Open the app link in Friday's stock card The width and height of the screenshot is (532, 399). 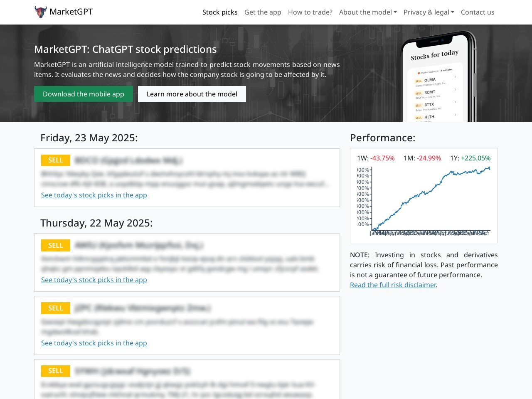[94, 195]
